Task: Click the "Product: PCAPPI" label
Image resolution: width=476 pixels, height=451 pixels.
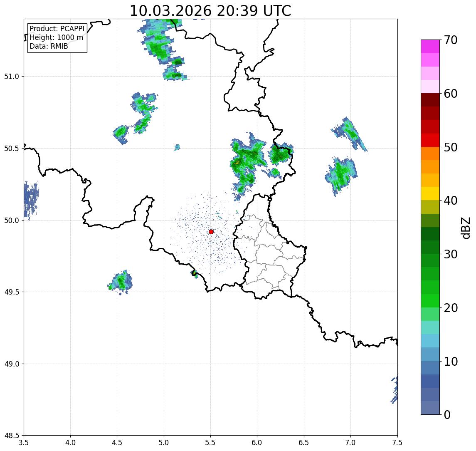Action: click(57, 29)
